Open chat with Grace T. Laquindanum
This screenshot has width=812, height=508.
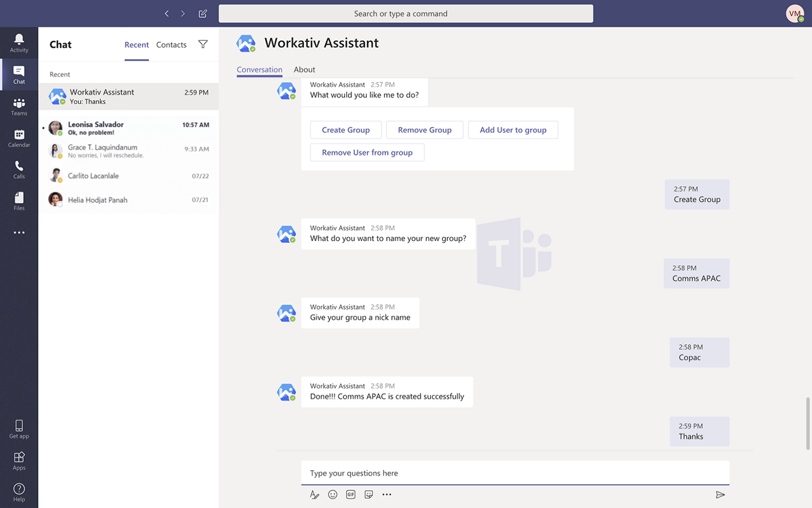[x=129, y=151]
